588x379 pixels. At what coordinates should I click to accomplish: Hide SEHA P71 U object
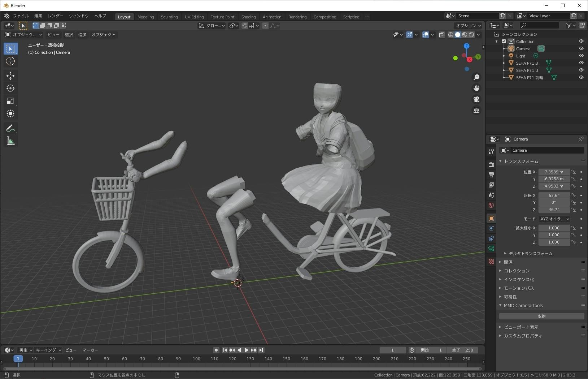581,70
